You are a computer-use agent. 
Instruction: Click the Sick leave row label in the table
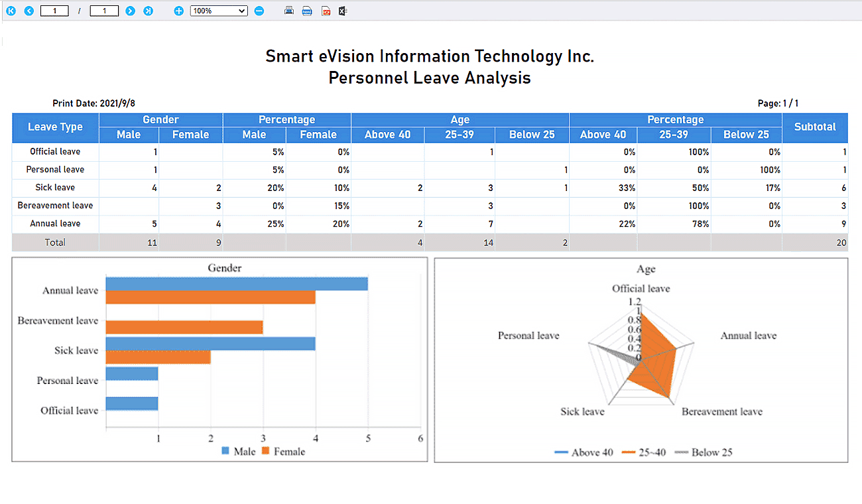(56, 188)
